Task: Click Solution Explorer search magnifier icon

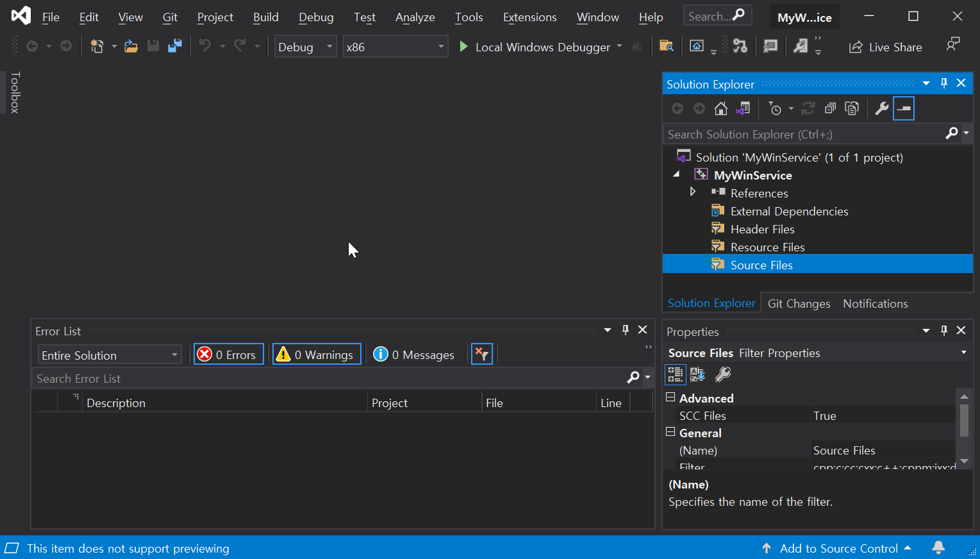Action: pos(952,133)
